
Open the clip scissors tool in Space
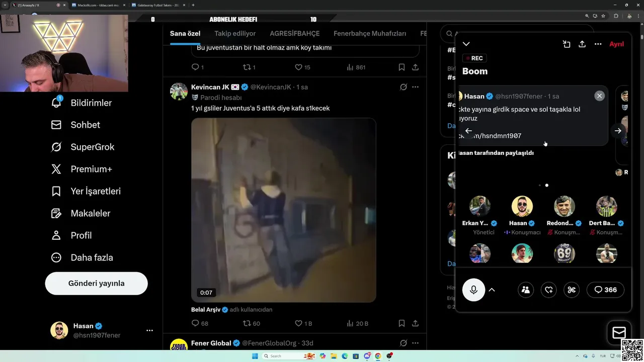tap(572, 290)
